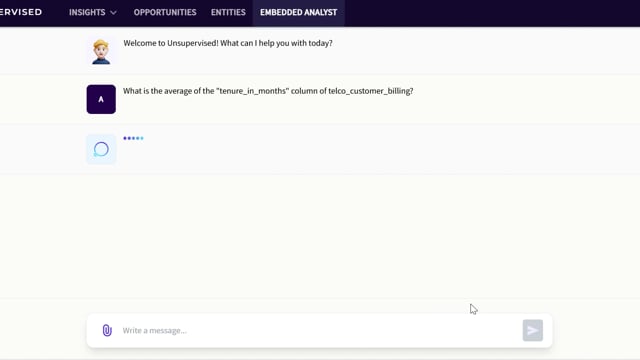Click the send arrow icon button
The image size is (640, 360).
click(x=533, y=330)
